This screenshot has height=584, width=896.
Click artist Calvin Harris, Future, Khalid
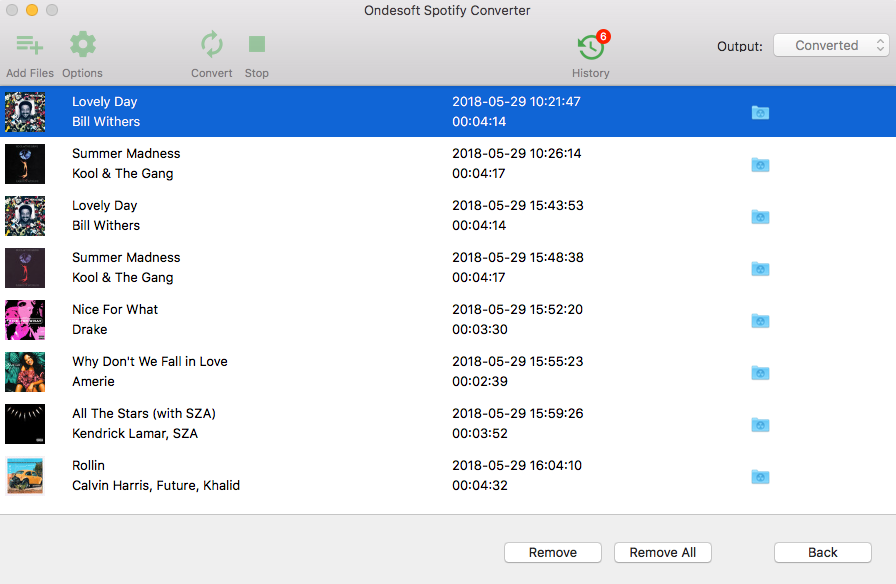pyautogui.click(x=156, y=486)
